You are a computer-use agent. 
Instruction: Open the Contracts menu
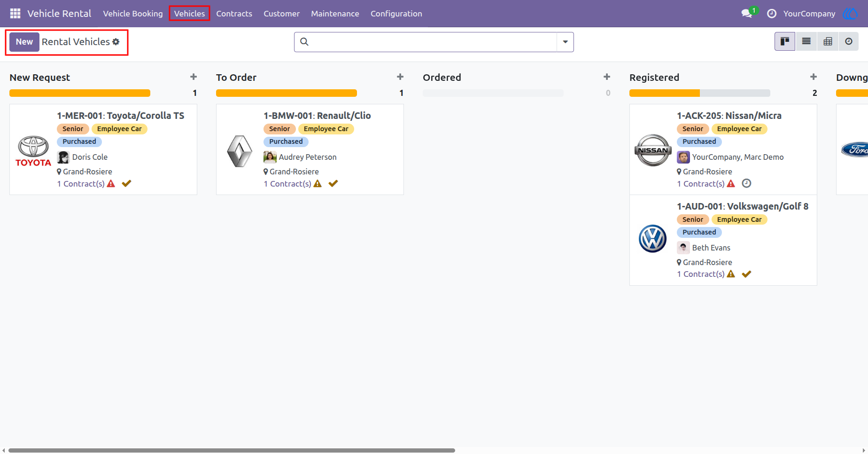(x=234, y=14)
